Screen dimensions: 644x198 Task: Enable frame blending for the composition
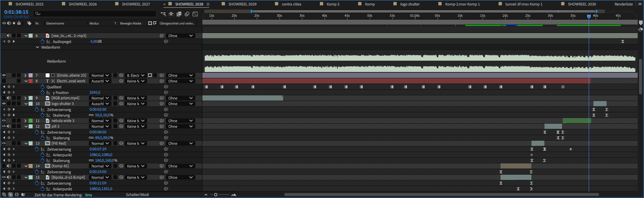coord(179,14)
